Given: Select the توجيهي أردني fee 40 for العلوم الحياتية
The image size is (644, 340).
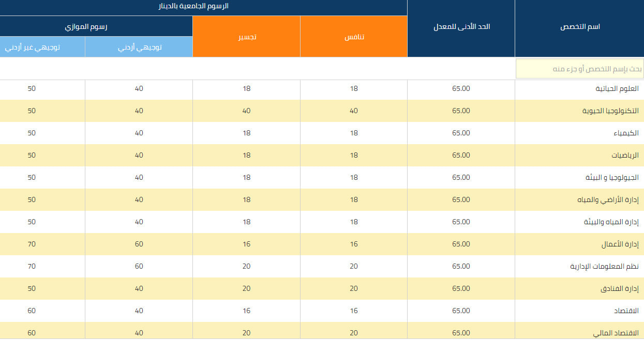Looking at the screenshot, I should 139,88.
